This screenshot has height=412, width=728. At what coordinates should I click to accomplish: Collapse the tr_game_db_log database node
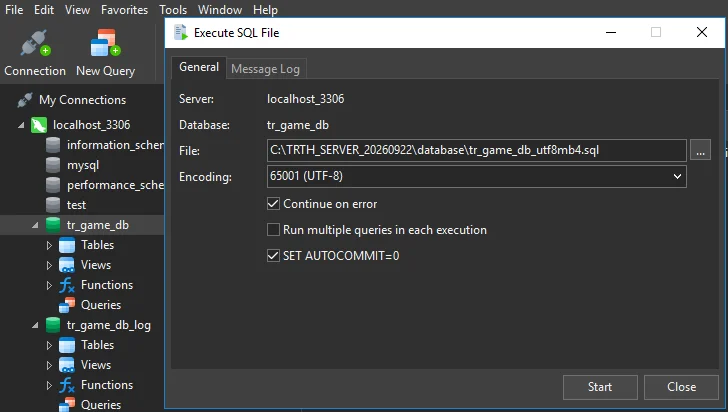pyautogui.click(x=35, y=326)
